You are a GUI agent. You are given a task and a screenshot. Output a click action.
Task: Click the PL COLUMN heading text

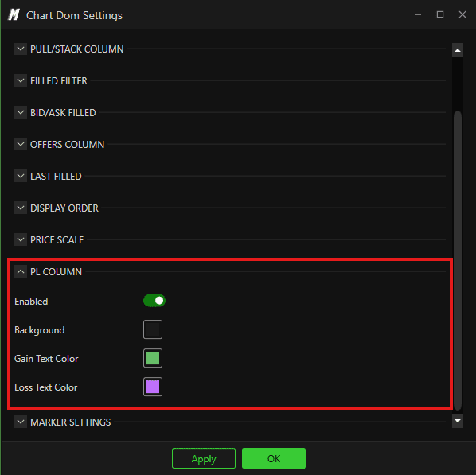[x=57, y=272]
